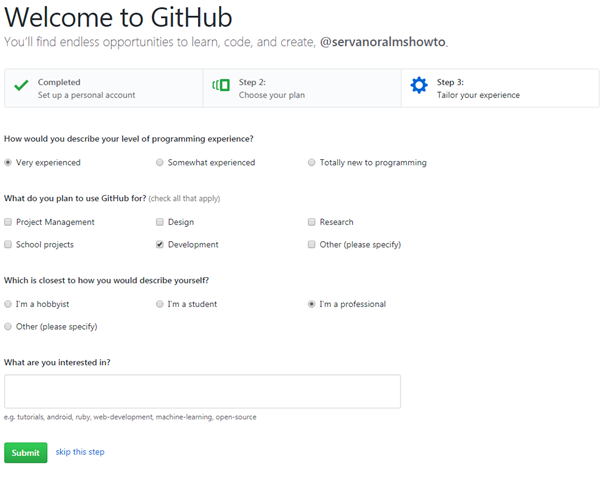Tick Other (please specify) checkbox under usage
This screenshot has width=605, height=485.
tap(311, 245)
